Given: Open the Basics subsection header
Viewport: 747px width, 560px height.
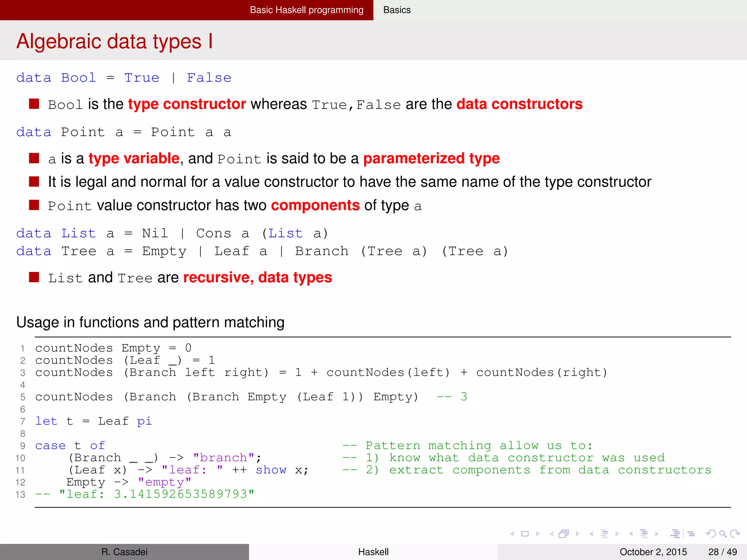Looking at the screenshot, I should coord(397,10).
